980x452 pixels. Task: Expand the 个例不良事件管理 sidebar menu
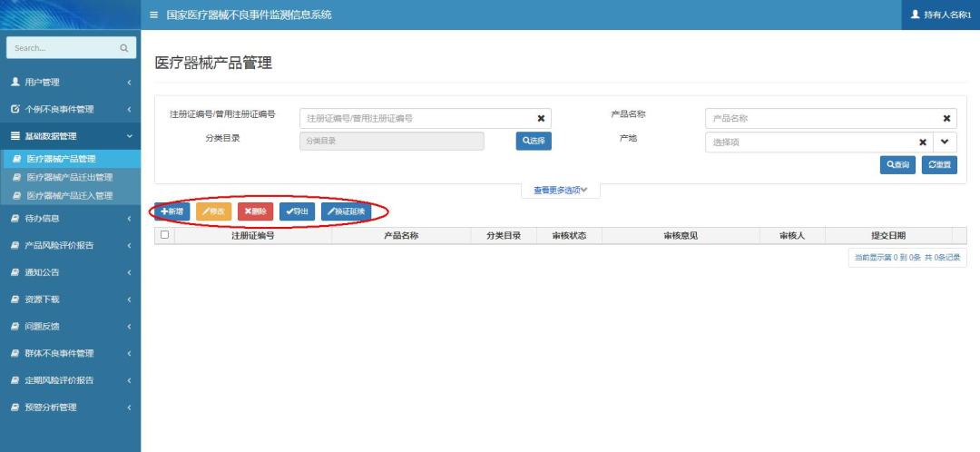(x=71, y=110)
